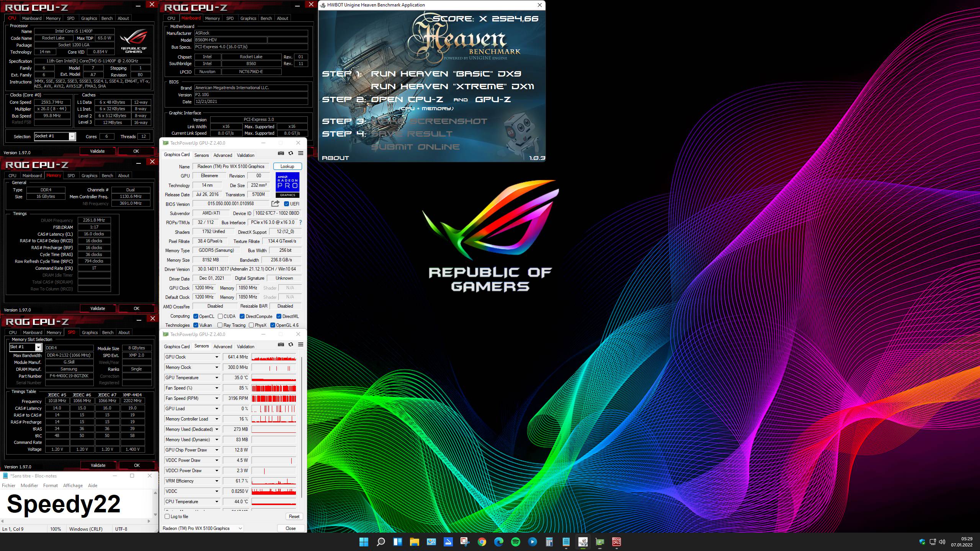Open Graphics tab in CPU-Z Memory window
Screen dimensions: 980x551
pos(90,175)
